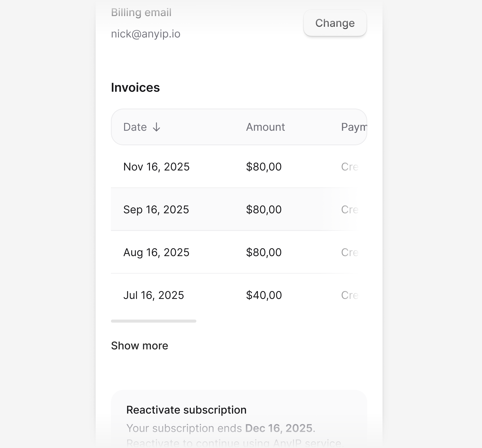The height and width of the screenshot is (448, 482).
Task: Click the Change billing email button
Action: (335, 23)
